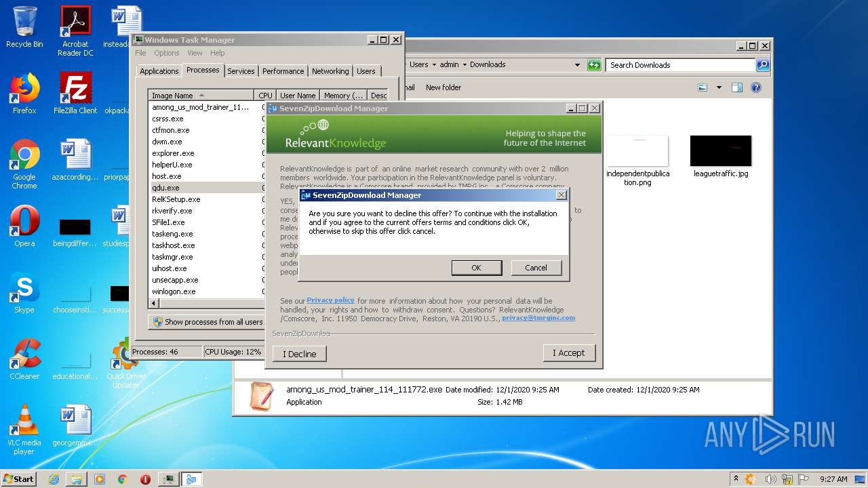The height and width of the screenshot is (488, 868).
Task: Open Recycle Bin desktop icon
Action: (24, 27)
